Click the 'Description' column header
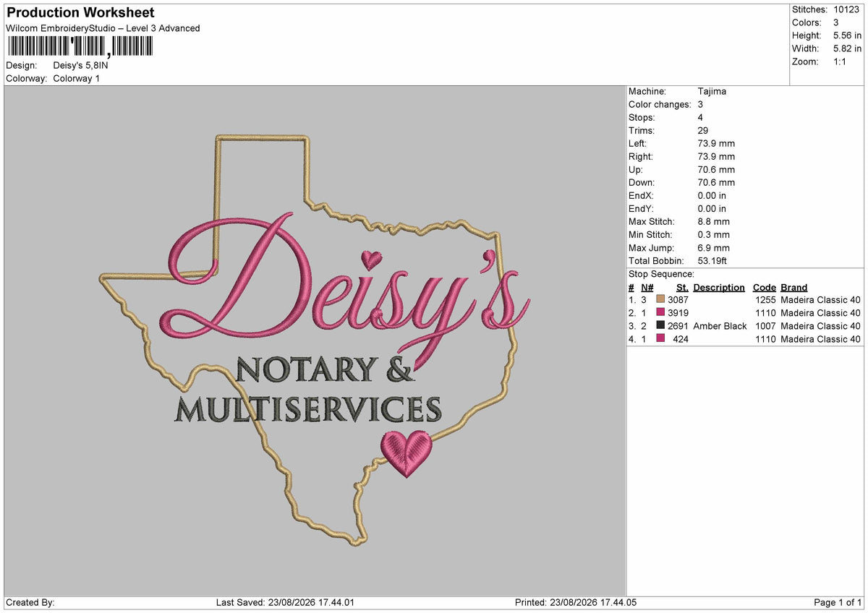The image size is (868, 613). [x=719, y=287]
